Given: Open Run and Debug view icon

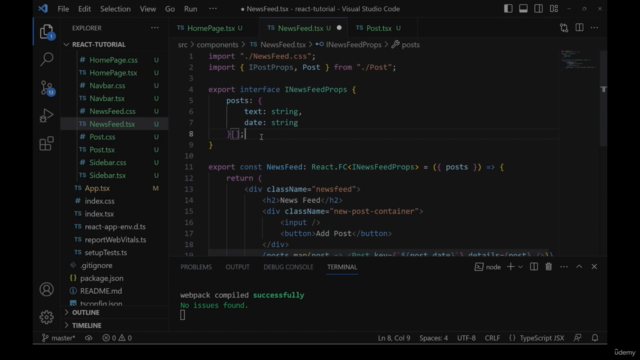Looking at the screenshot, I should tap(47, 116).
